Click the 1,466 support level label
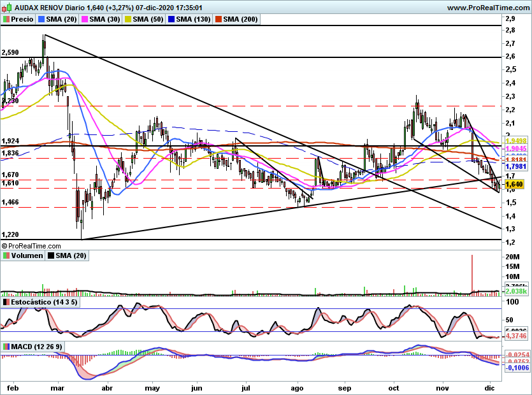The height and width of the screenshot is (395, 532). [10, 202]
